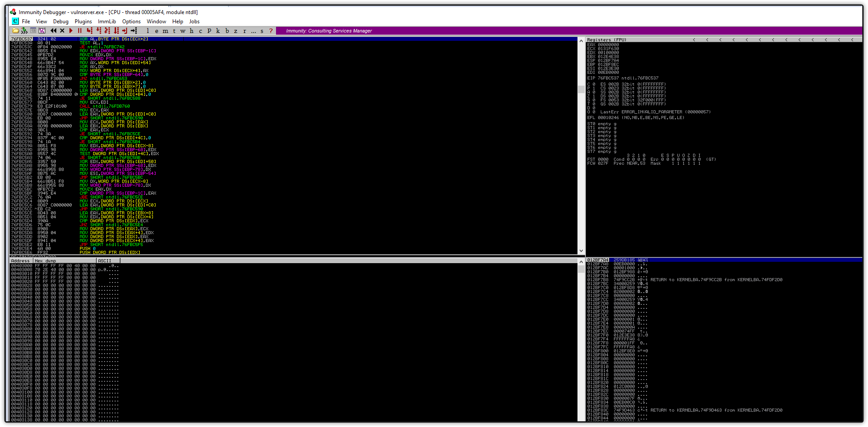Select the LastErr ERROR_INVALID_PARAMETER line
Screen dimensions: 868x427
(655, 112)
